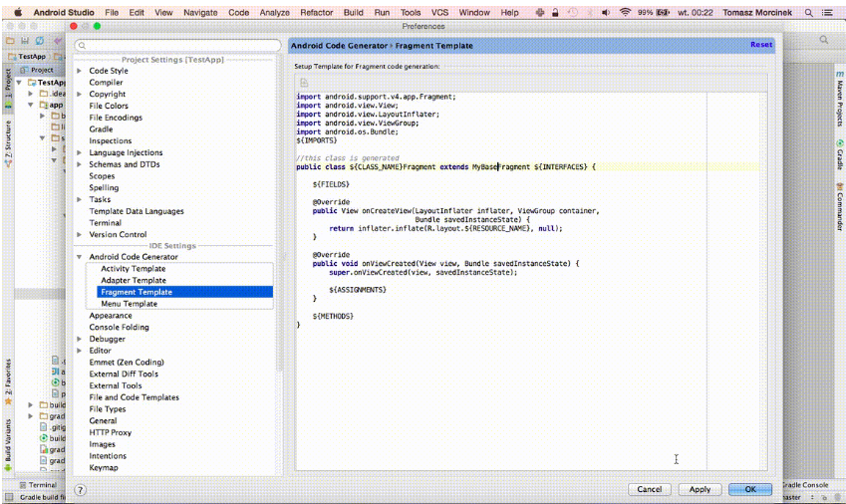Open Spelling project settings

(104, 188)
